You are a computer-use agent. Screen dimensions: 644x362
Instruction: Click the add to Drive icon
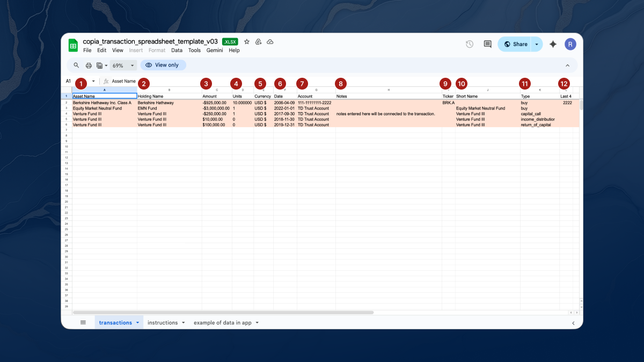coord(258,42)
